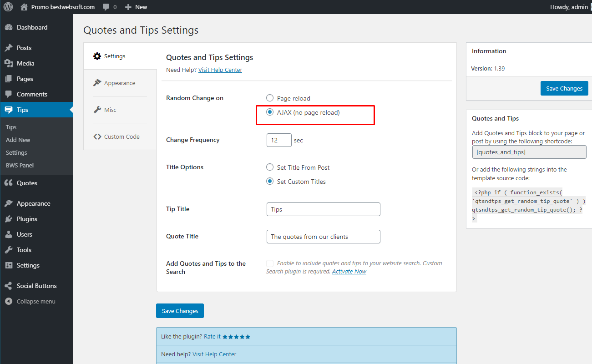Screen dimensions: 592x364
Task: Click the plus icon beside New
Action: click(x=128, y=7)
